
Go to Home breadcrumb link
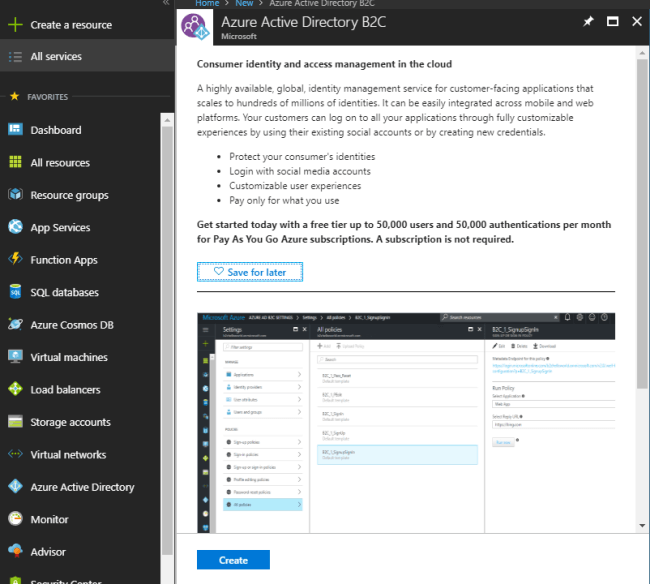coord(207,3)
